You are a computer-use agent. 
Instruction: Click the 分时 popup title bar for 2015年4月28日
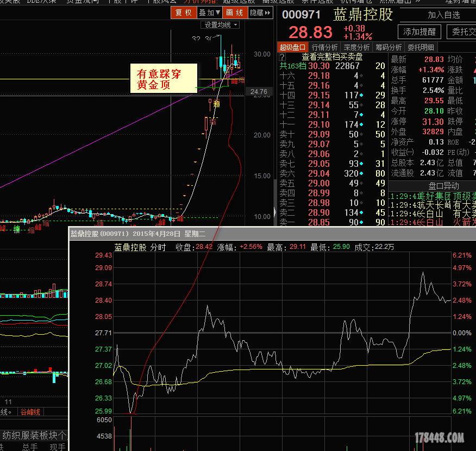(272, 234)
